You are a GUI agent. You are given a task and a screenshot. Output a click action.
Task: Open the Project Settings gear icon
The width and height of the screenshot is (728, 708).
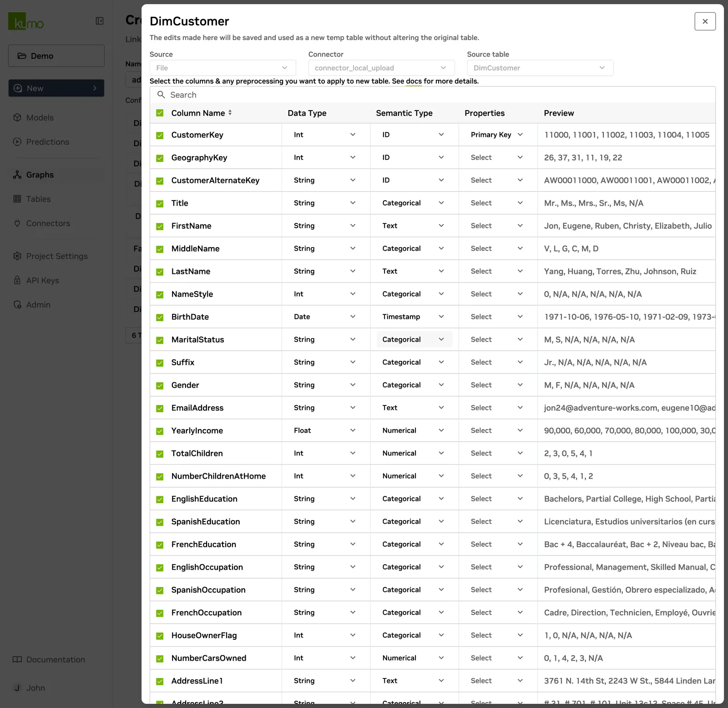pos(17,256)
